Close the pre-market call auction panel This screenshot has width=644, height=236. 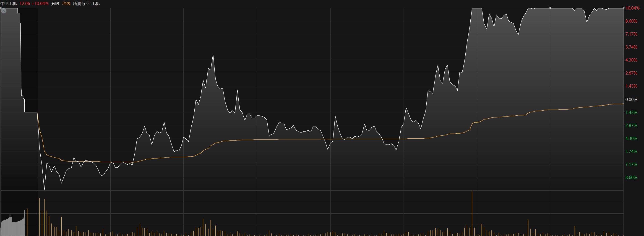[3, 11]
